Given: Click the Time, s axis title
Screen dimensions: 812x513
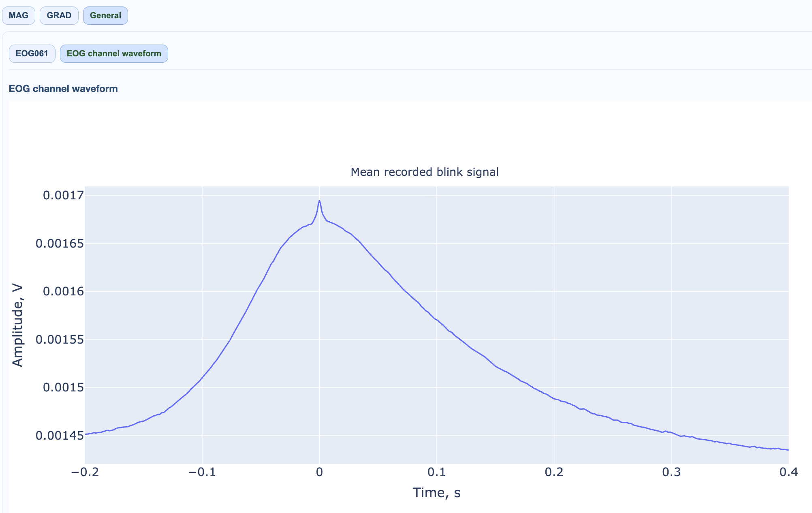Looking at the screenshot, I should tap(436, 493).
